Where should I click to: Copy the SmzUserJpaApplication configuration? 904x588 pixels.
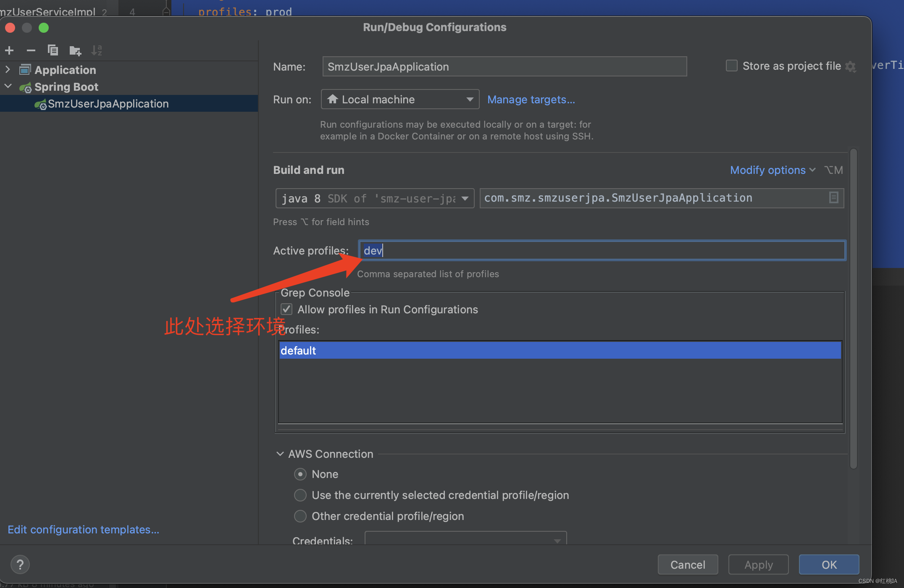pyautogui.click(x=53, y=50)
